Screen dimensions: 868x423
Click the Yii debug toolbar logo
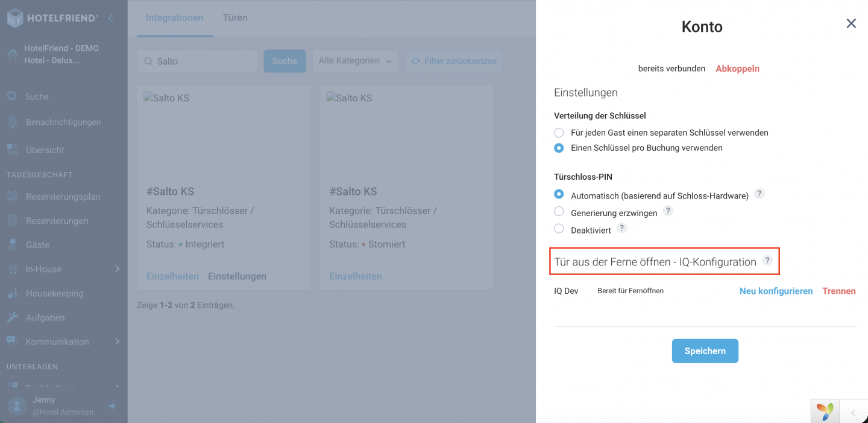click(825, 412)
